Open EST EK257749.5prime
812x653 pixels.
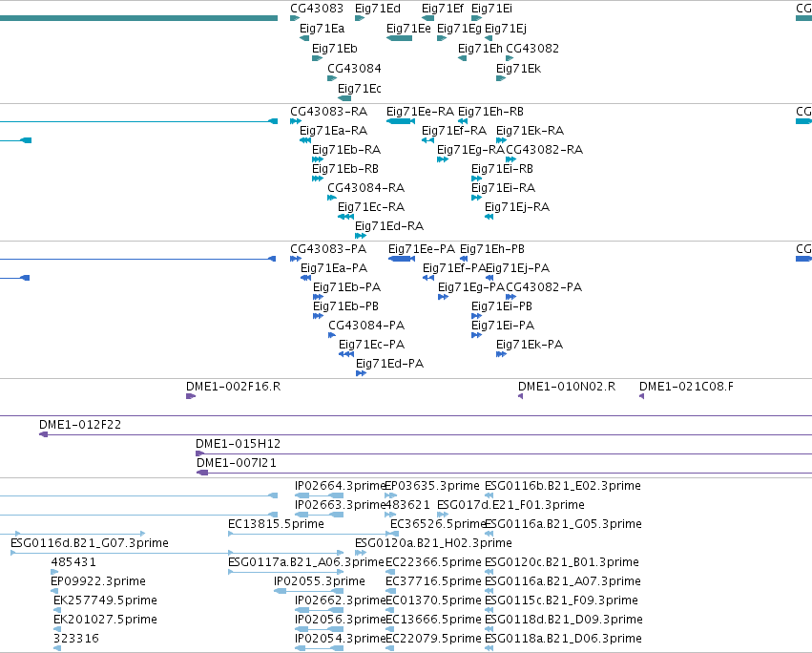[x=105, y=600]
